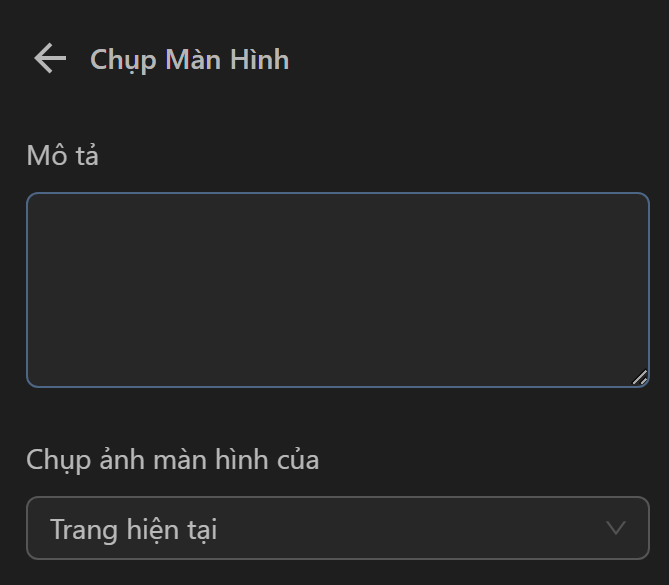The width and height of the screenshot is (669, 585).
Task: Click the Chụp ảnh màn hình của label
Action: pyautogui.click(x=172, y=460)
